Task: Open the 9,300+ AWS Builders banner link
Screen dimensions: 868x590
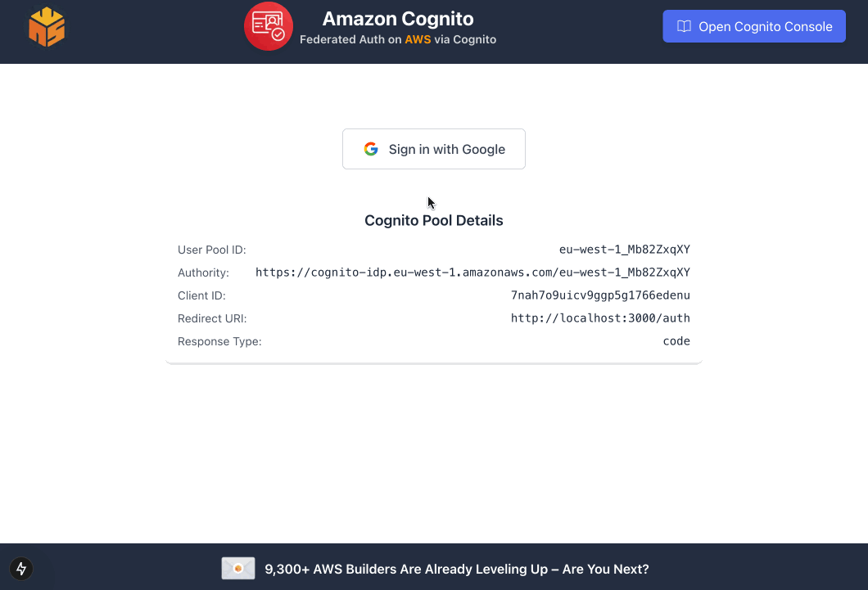Action: coord(454,569)
